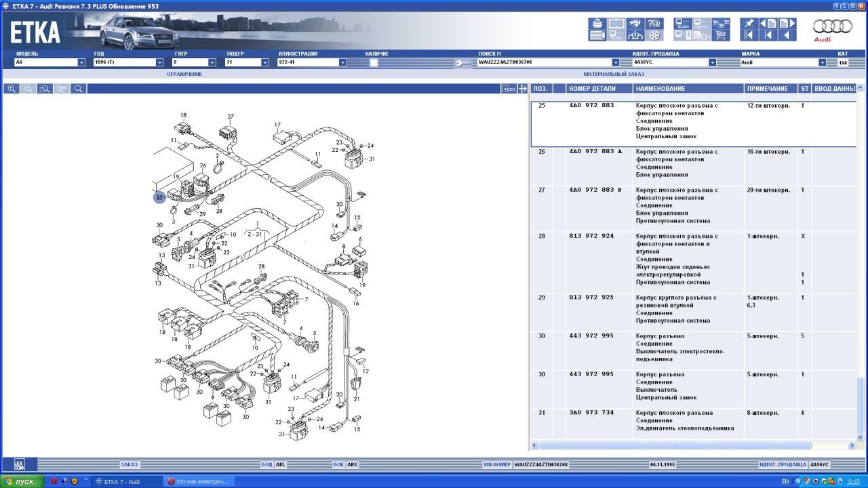The height and width of the screenshot is (488, 868).
Task: Jump to first with double-bar arrow
Action: click(x=749, y=35)
